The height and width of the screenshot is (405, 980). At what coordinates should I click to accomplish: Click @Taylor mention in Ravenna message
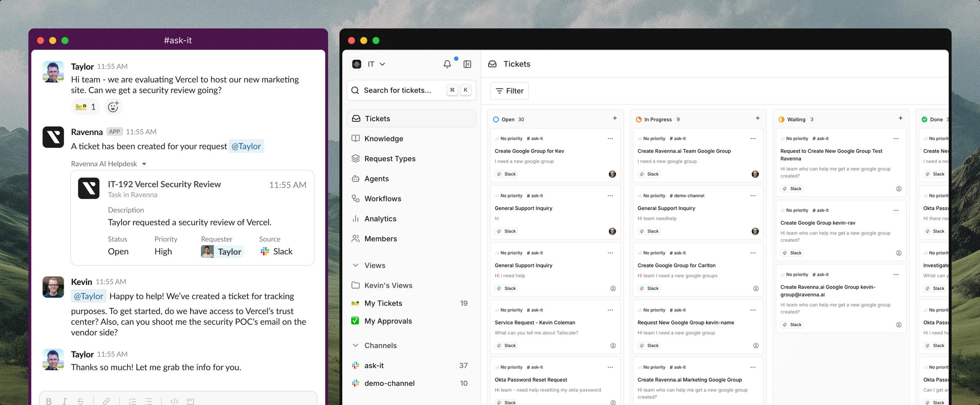[x=246, y=146]
